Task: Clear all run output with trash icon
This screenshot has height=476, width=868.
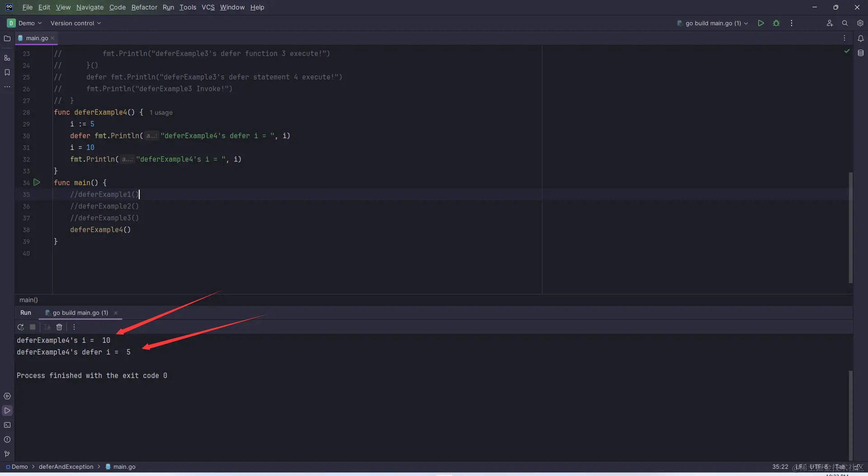Action: 59,327
